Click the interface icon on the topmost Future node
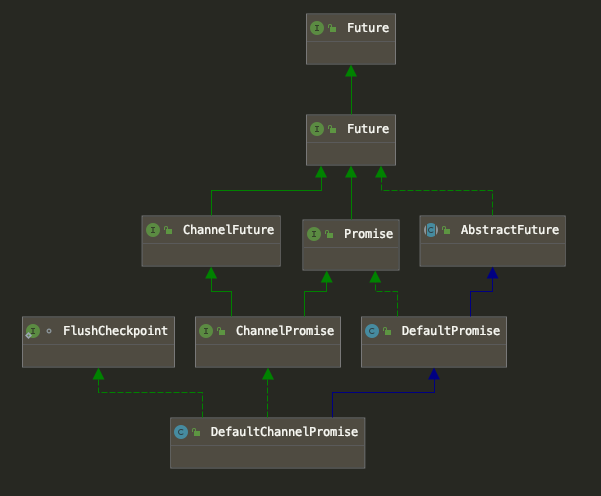 [317, 29]
